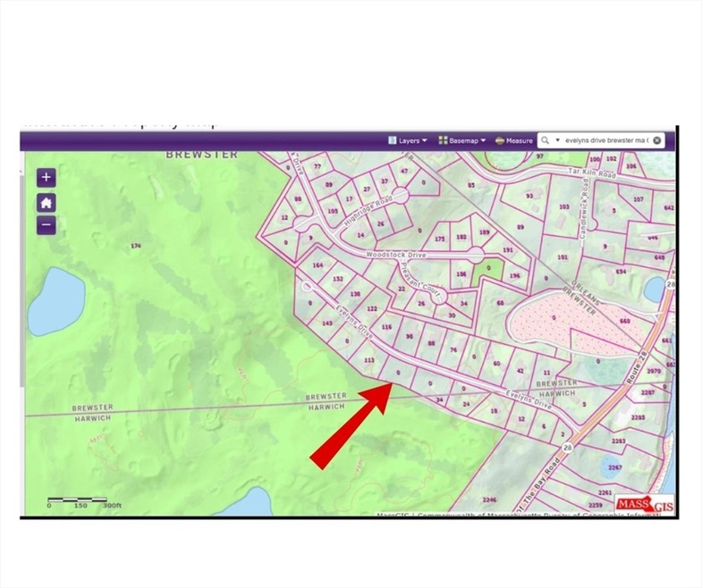The image size is (702, 588).
Task: Reset map to home extent
Action: pos(47,202)
